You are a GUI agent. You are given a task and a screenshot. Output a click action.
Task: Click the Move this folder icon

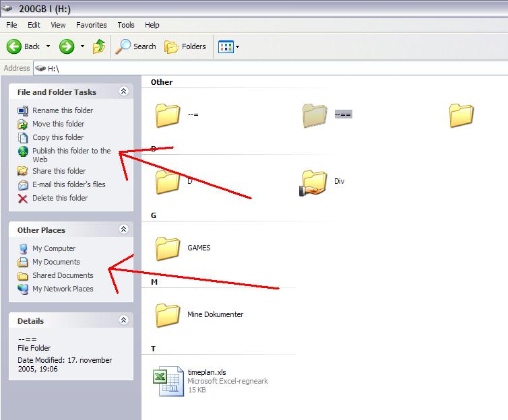(x=23, y=125)
